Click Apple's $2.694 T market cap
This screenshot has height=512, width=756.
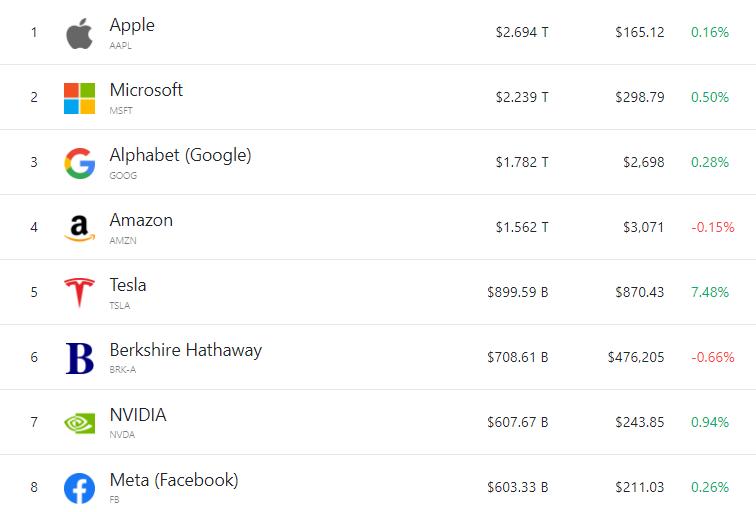pyautogui.click(x=522, y=32)
